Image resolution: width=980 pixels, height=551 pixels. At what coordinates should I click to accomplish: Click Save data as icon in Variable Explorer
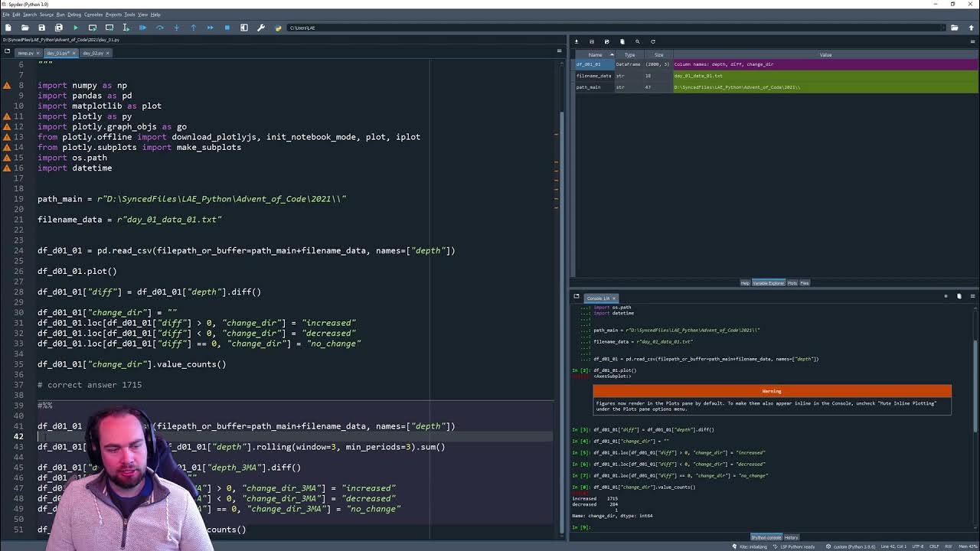click(607, 41)
